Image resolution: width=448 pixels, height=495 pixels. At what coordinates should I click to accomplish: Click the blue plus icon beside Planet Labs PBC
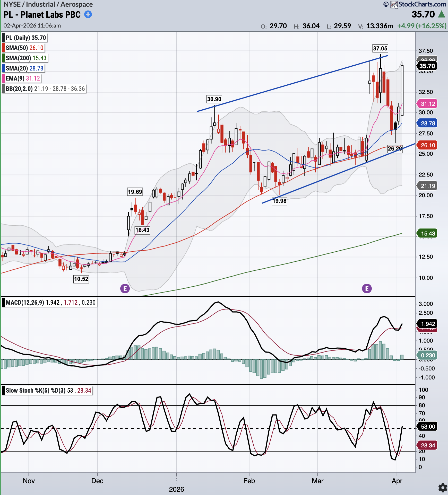click(x=88, y=14)
